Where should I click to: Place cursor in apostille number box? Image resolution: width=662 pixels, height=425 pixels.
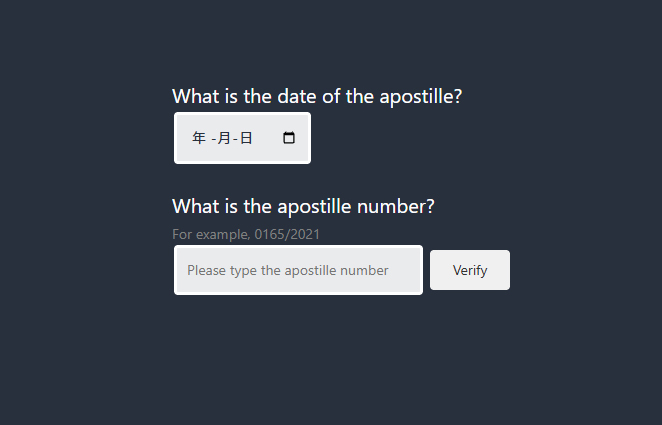tap(298, 270)
